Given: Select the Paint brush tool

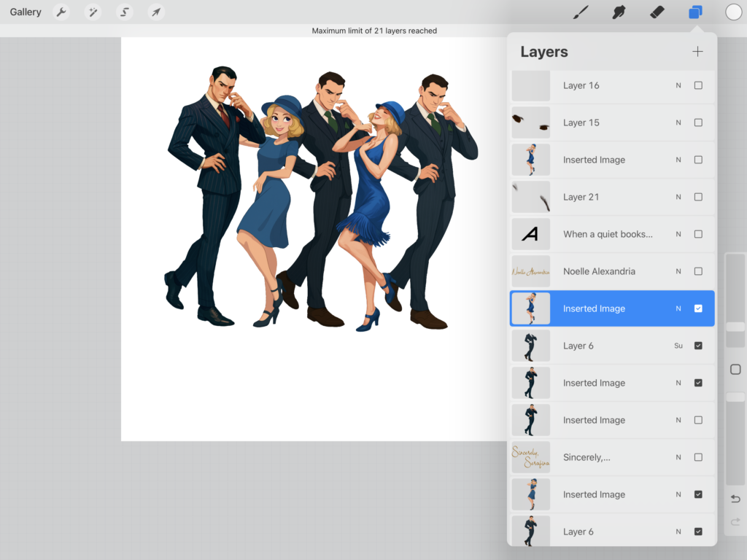Looking at the screenshot, I should point(581,12).
